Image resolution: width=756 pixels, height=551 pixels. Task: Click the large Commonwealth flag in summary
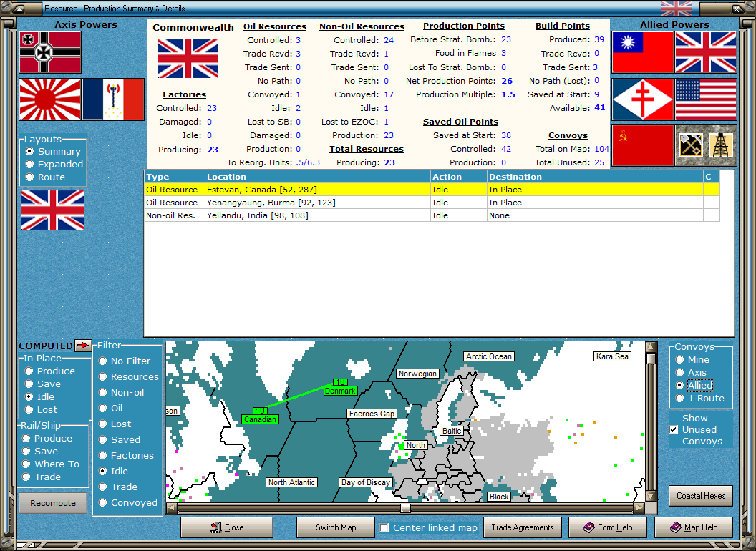[x=188, y=59]
